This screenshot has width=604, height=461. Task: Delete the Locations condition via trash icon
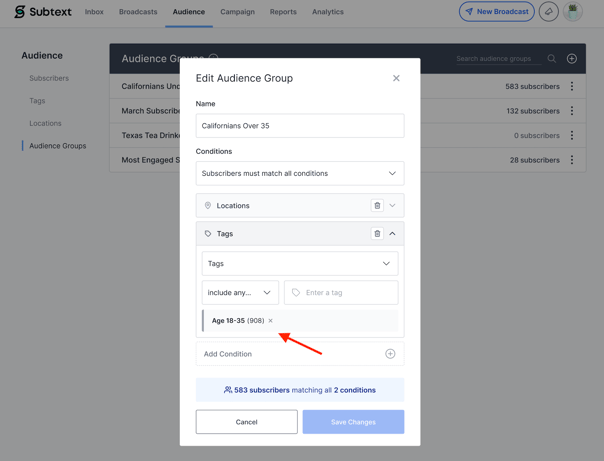click(377, 206)
